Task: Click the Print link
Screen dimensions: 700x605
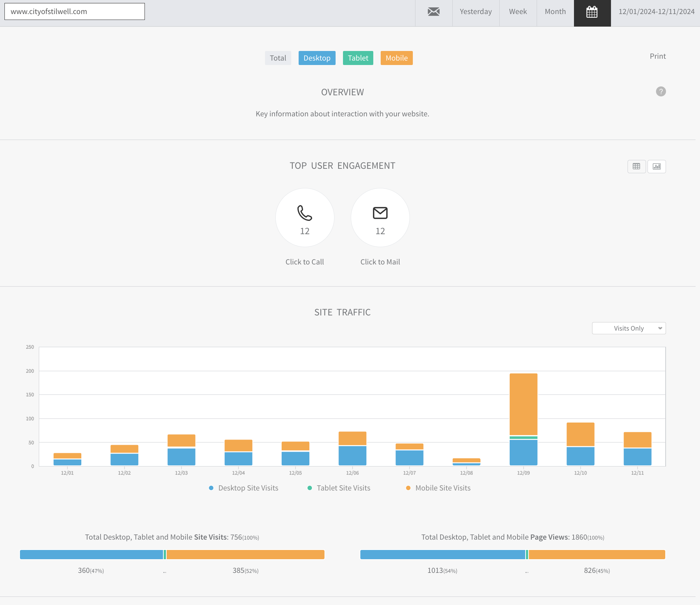Action: point(657,56)
